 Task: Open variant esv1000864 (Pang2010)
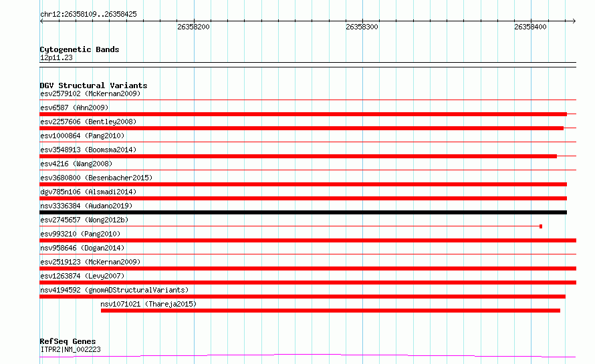click(82, 136)
